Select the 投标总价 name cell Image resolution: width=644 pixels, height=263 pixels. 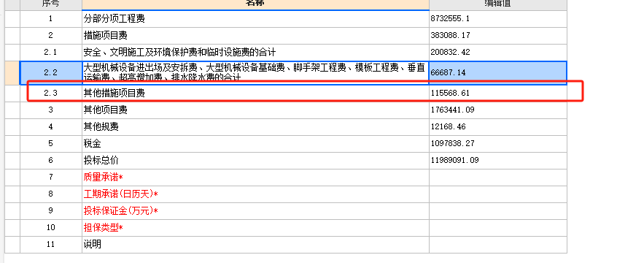pyautogui.click(x=255, y=160)
